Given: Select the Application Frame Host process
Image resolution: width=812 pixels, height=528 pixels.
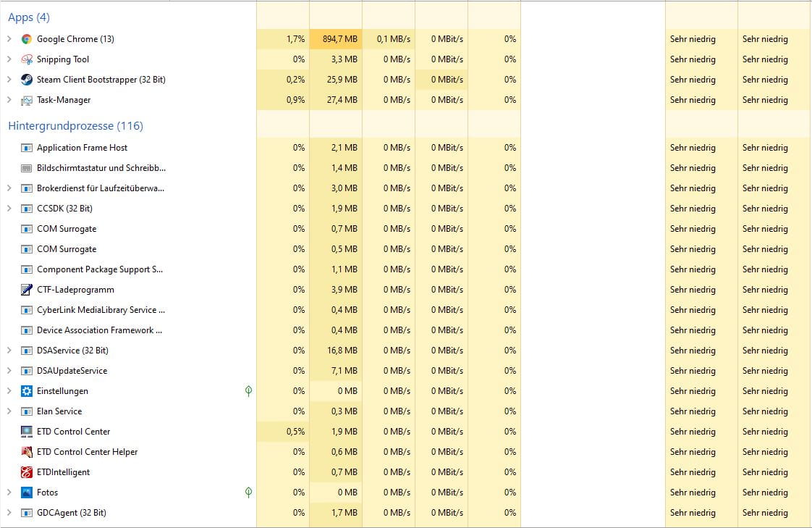Looking at the screenshot, I should pyautogui.click(x=82, y=148).
